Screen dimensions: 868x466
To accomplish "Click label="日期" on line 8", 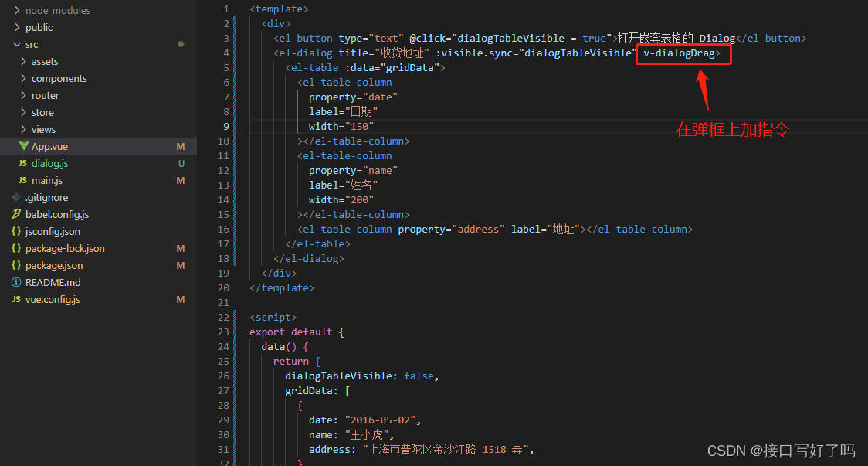I will pyautogui.click(x=343, y=112).
